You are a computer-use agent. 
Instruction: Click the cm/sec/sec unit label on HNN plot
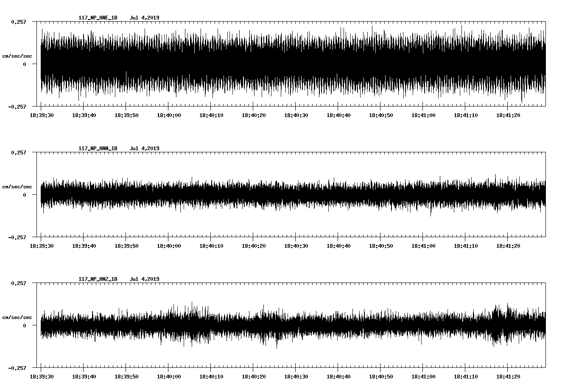coord(17,187)
